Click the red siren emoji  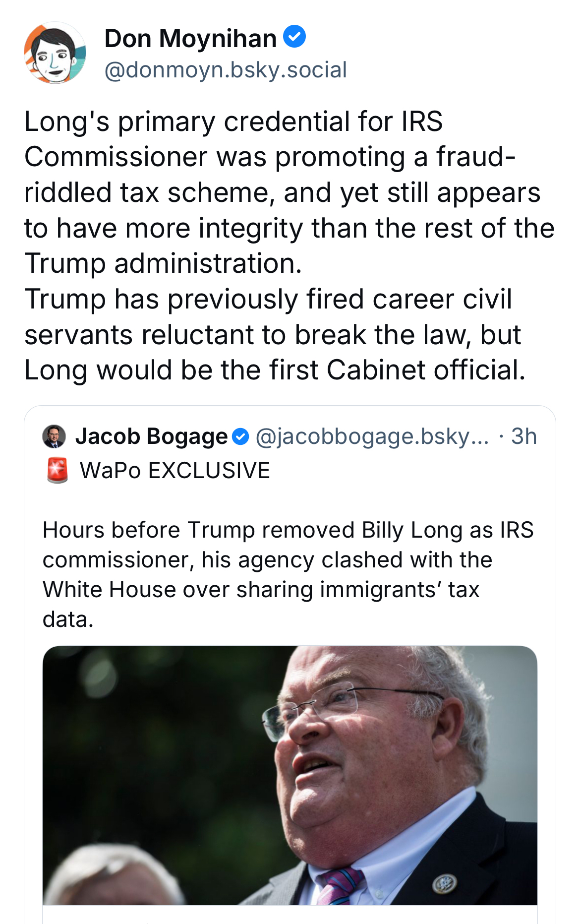(x=58, y=470)
